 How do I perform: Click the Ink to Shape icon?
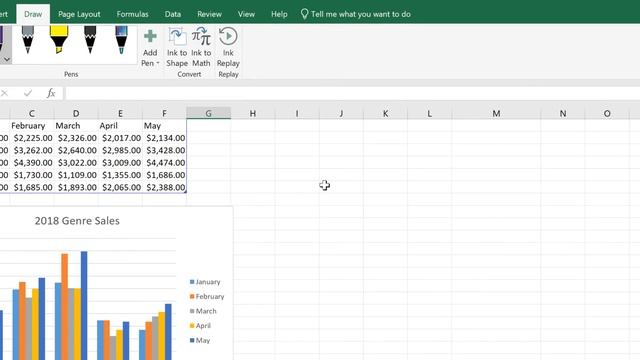click(177, 36)
